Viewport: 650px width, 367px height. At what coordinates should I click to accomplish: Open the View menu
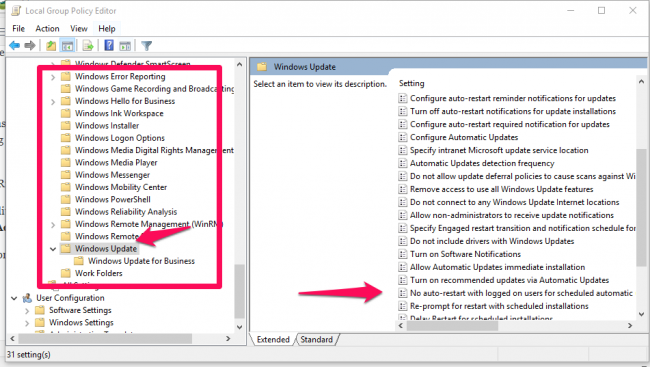click(79, 29)
